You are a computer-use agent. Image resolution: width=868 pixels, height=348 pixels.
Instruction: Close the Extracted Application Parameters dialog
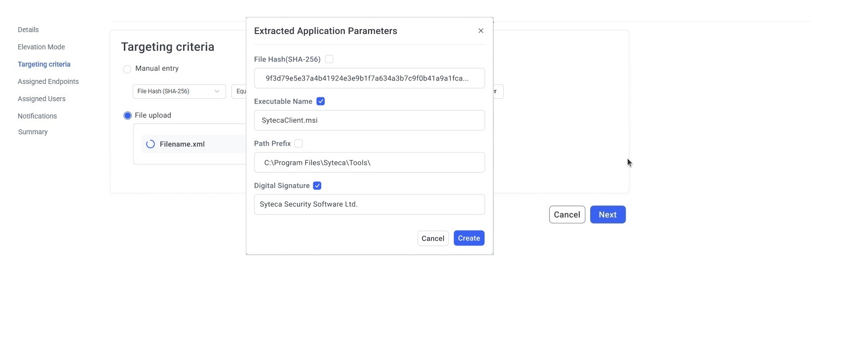[481, 31]
